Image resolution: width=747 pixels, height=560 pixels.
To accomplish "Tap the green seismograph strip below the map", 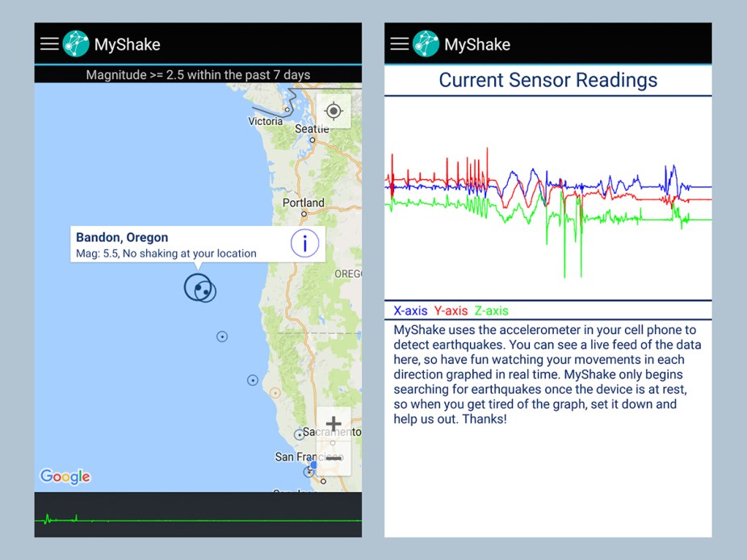I will (x=197, y=515).
